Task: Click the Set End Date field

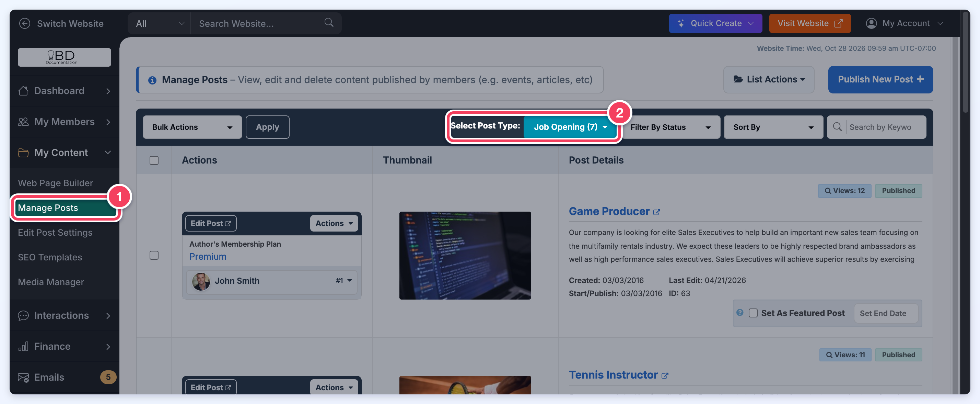Action: [886, 313]
